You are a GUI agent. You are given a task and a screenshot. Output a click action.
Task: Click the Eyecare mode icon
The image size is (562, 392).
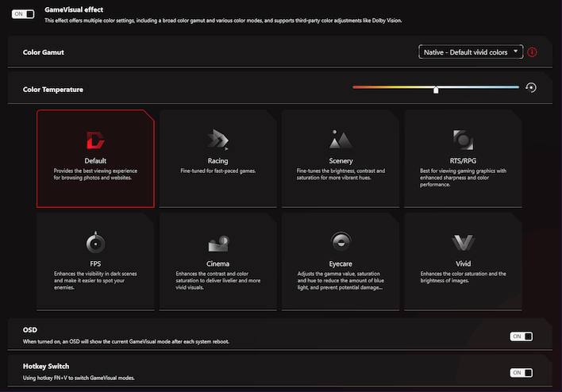pyautogui.click(x=341, y=241)
